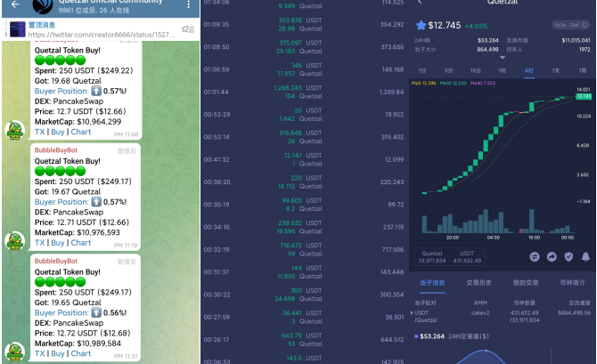Select the 4时 chart interval

click(529, 70)
